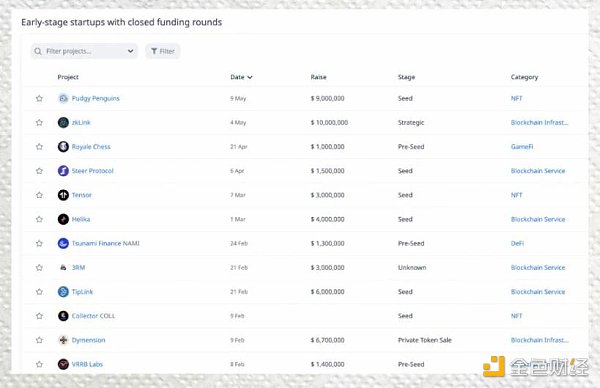600x388 pixels.
Task: Toggle favorite star for Collector COLL
Action: point(39,316)
